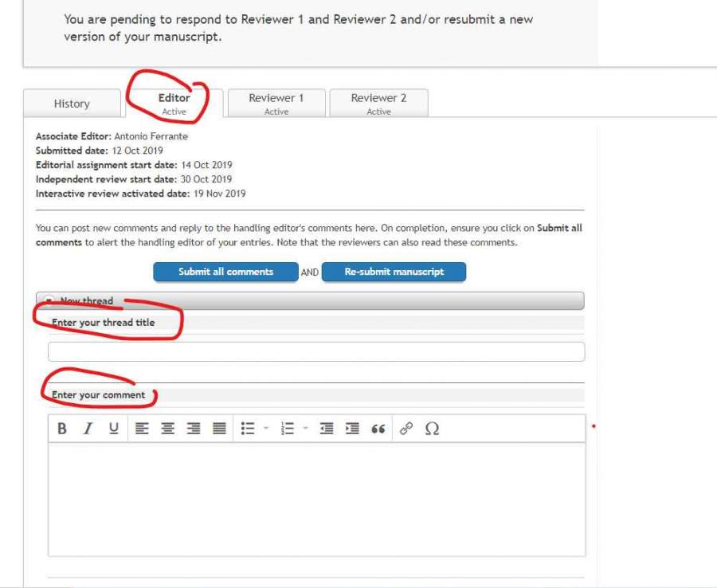
Task: Insert a bulleted list
Action: coord(248,429)
